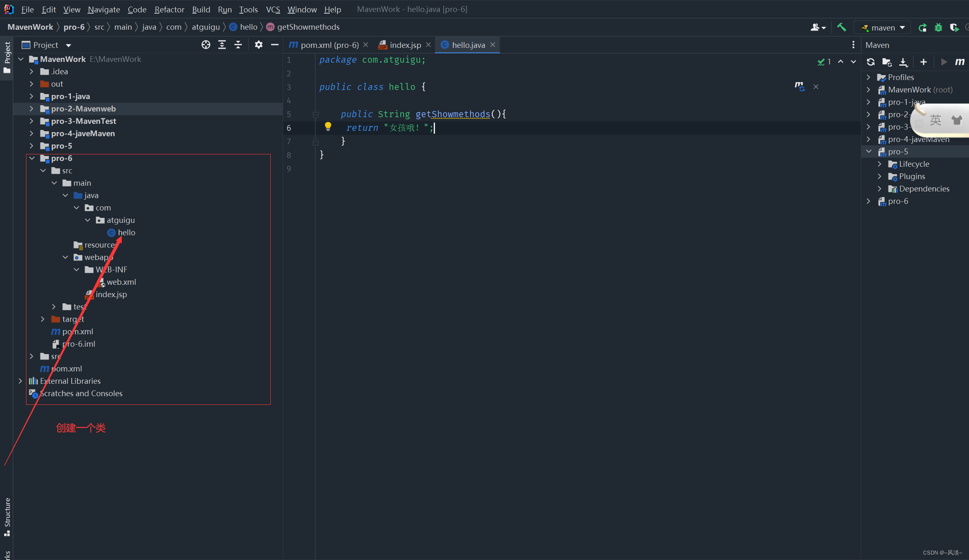Toggle the Structure tool window sidebar button
Viewport: 969px width, 560px height.
(x=7, y=516)
